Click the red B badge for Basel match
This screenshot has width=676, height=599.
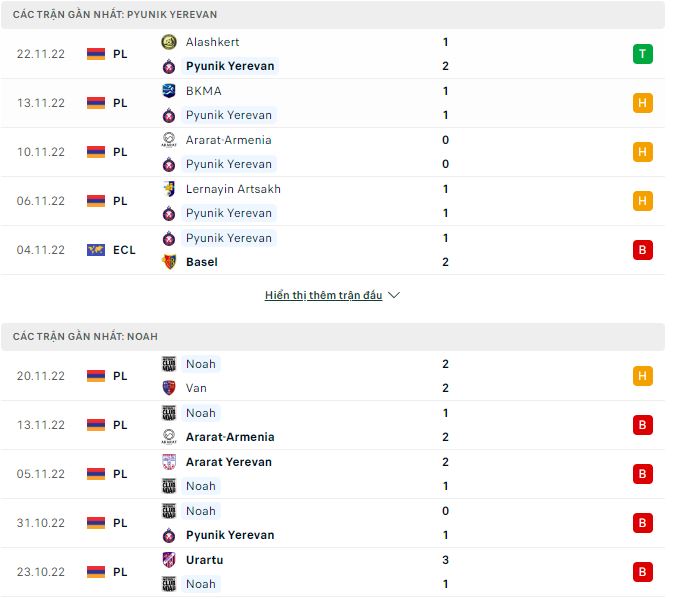tap(642, 250)
